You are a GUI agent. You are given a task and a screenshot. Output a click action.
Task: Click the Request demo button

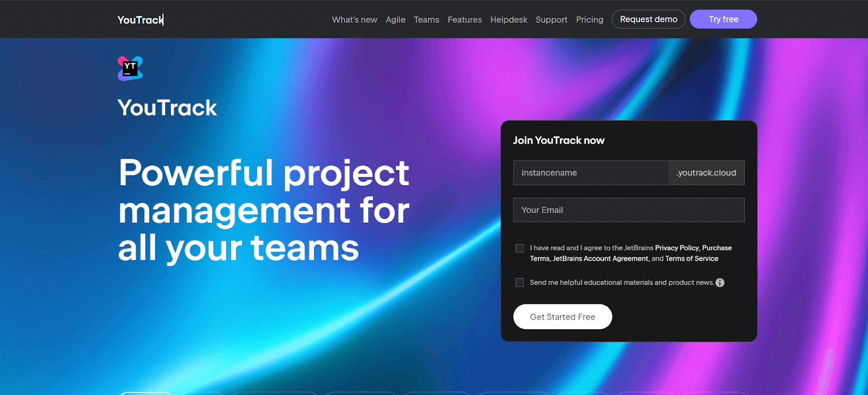click(x=649, y=19)
